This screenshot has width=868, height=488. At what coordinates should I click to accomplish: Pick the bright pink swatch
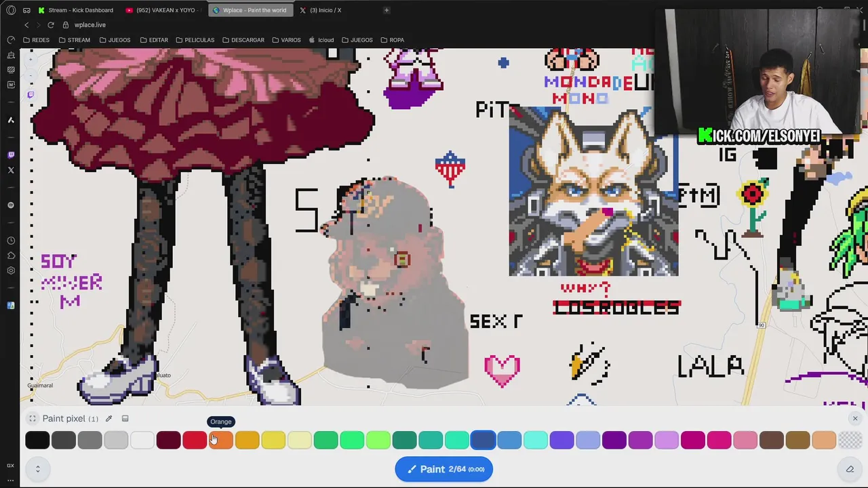pos(719,441)
